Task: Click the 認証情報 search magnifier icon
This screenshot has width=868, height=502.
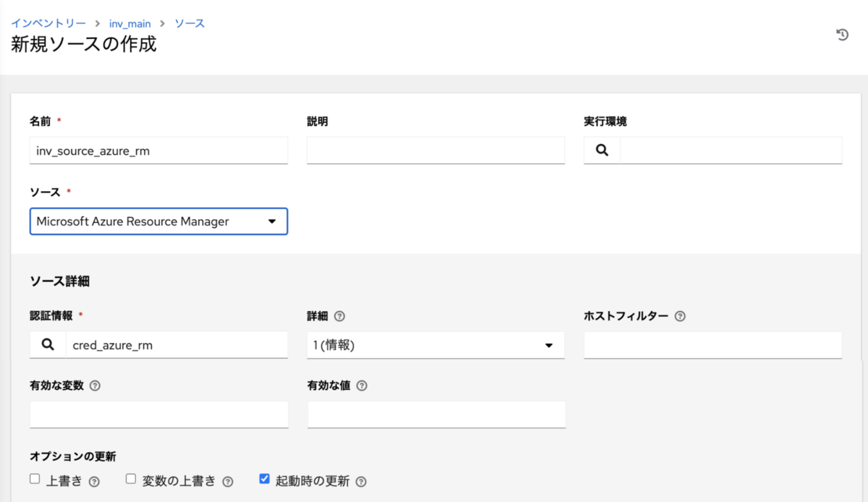Action: click(48, 345)
